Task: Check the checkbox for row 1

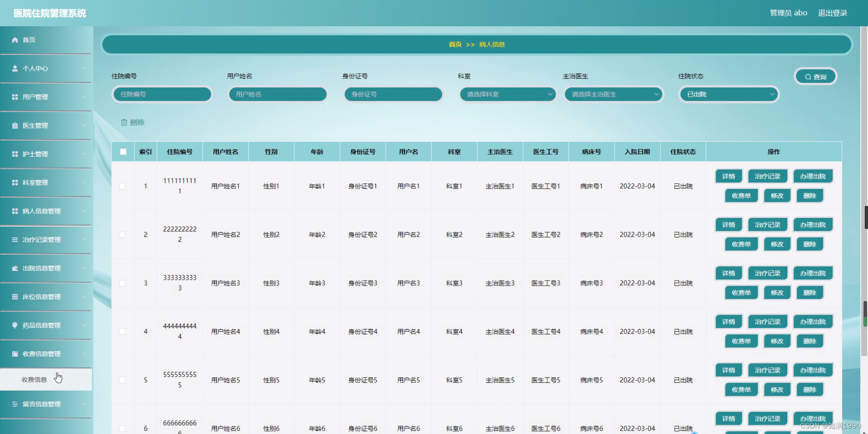Action: click(x=123, y=186)
